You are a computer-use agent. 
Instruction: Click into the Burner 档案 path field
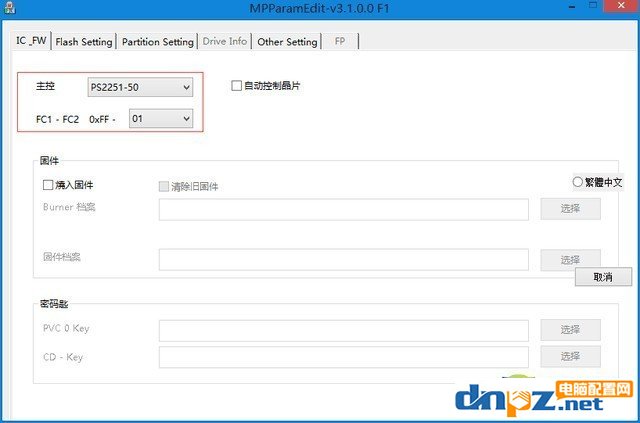click(344, 209)
